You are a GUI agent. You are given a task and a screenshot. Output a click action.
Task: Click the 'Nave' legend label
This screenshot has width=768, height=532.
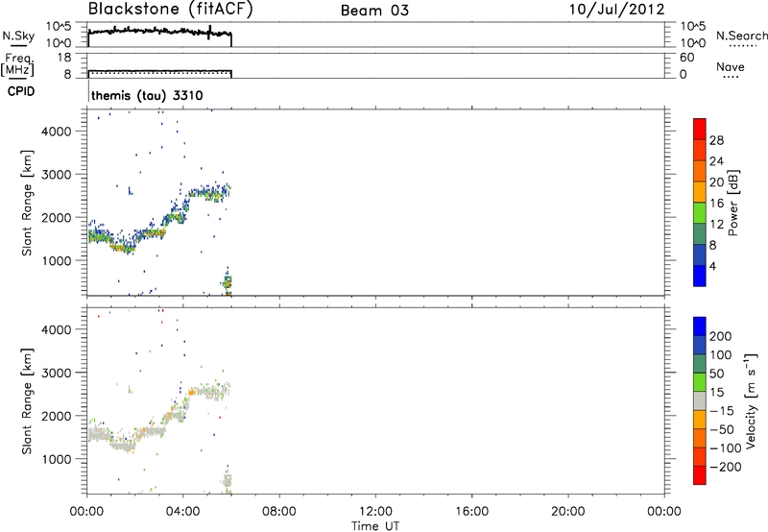pos(730,66)
